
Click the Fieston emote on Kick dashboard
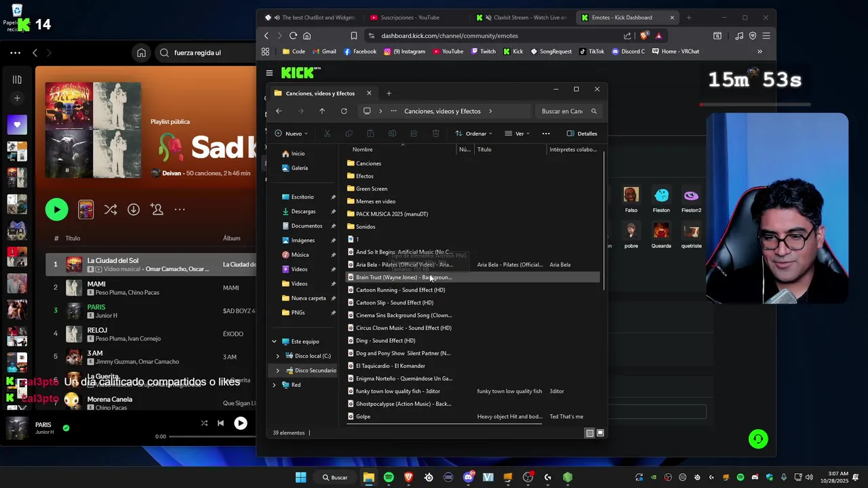[x=661, y=201]
